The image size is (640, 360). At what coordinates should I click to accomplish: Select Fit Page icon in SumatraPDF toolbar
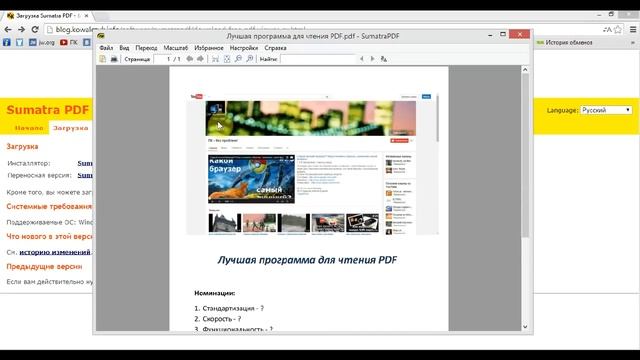coord(227,59)
